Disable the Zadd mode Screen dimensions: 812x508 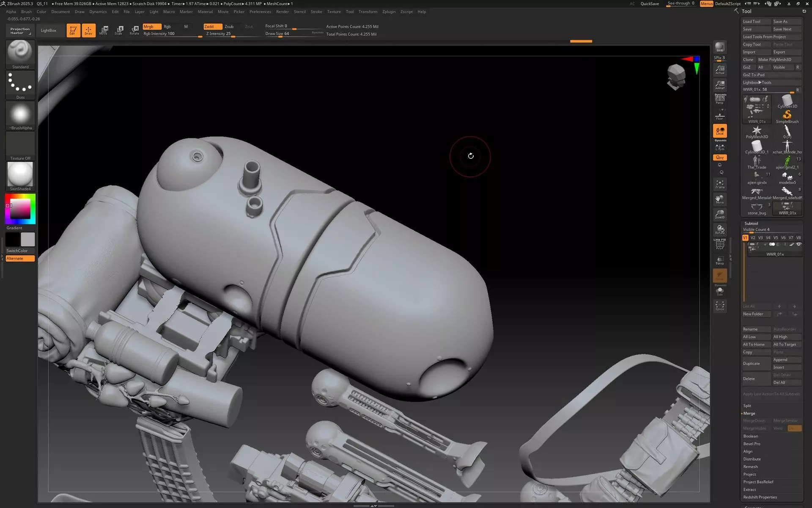point(212,26)
